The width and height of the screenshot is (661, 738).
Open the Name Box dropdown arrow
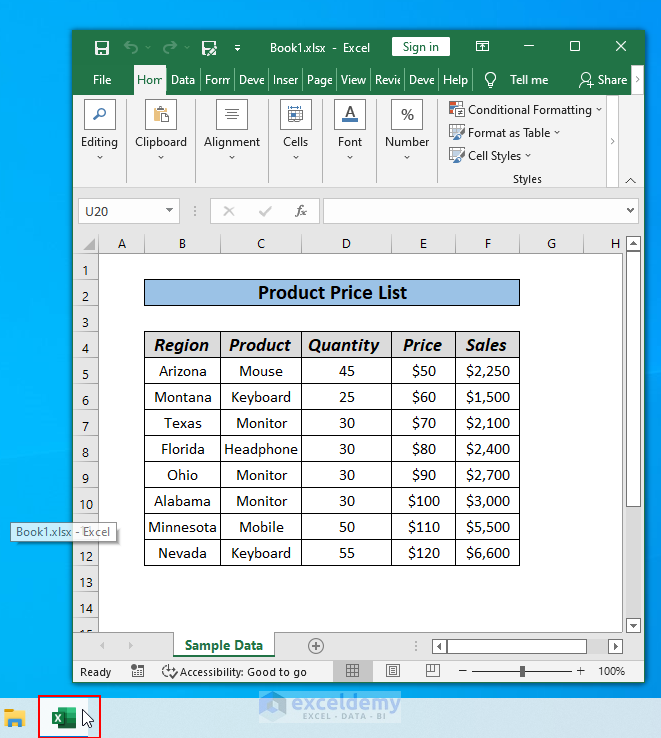tap(169, 210)
